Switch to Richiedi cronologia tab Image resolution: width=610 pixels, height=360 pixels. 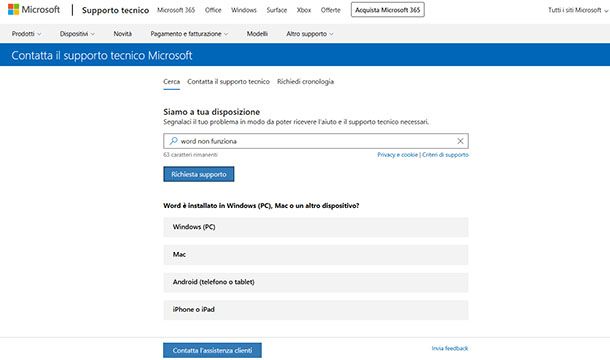coord(305,82)
